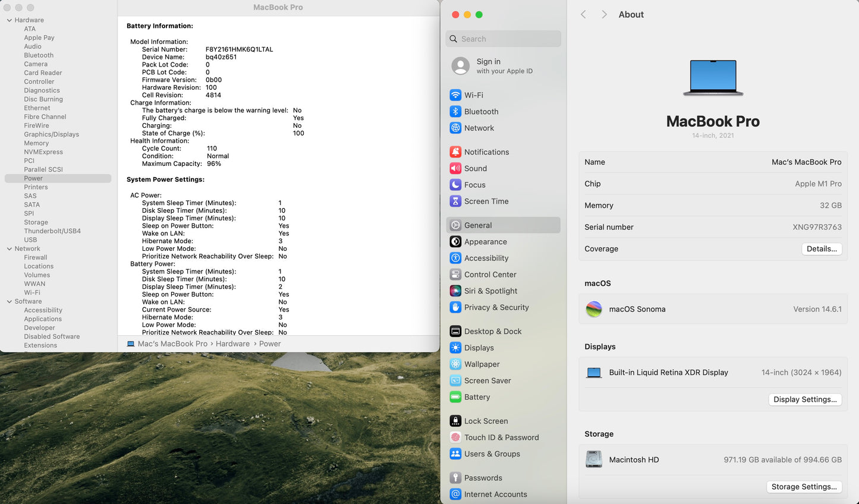Viewport: 859px width, 504px height.
Task: Click the Search field in System Settings
Action: click(503, 39)
